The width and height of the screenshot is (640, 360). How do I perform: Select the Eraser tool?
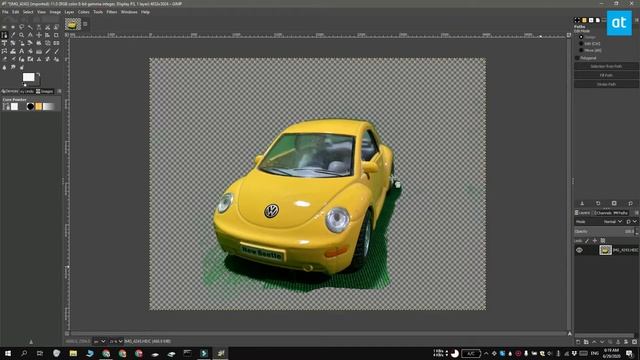click(4, 60)
